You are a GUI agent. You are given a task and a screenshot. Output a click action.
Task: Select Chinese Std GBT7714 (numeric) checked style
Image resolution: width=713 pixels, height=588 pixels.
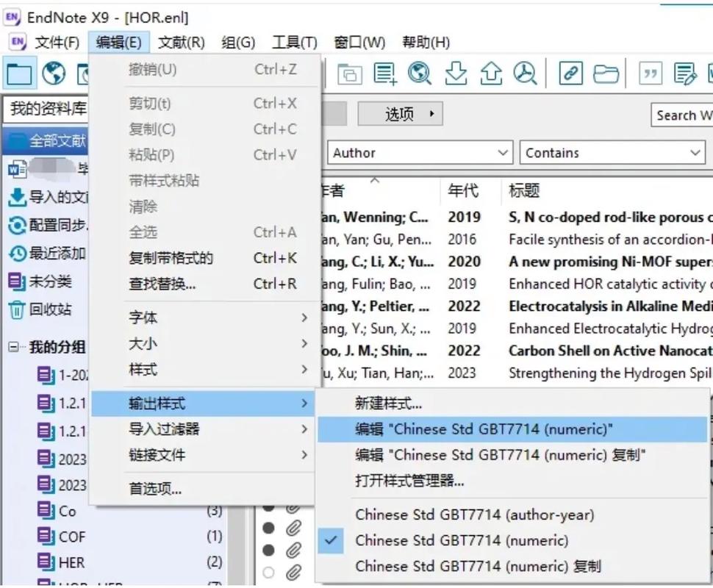513,540
